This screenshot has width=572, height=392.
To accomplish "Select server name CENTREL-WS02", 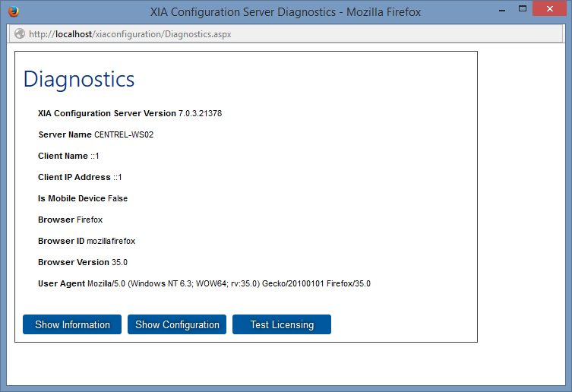I will (124, 134).
